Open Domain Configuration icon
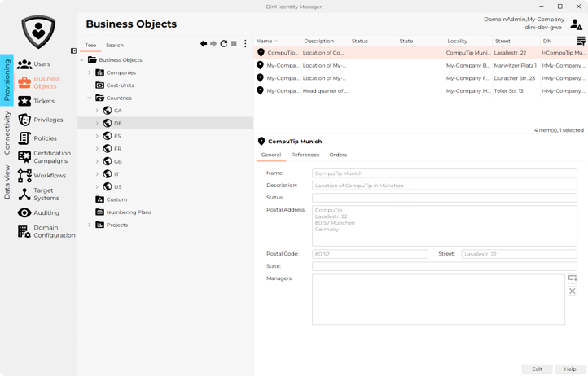This screenshot has width=588, height=376. (24, 231)
